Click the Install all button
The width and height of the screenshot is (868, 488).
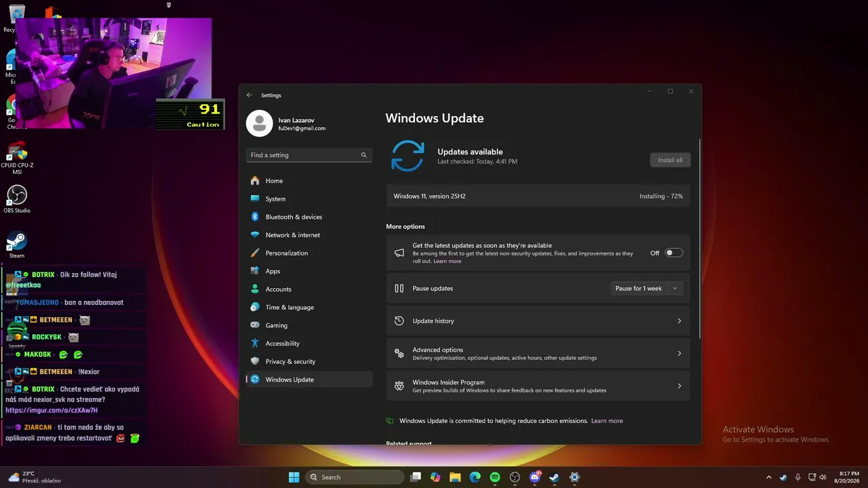point(670,160)
